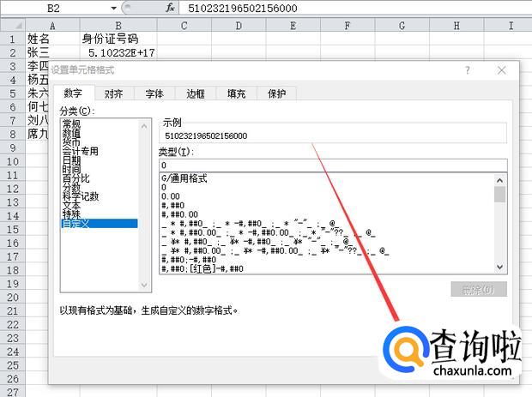Choose the #,##0 format type

point(172,205)
